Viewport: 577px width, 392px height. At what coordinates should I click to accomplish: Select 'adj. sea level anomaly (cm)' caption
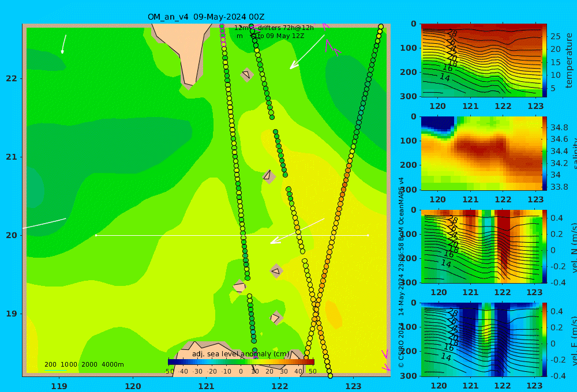point(241,354)
